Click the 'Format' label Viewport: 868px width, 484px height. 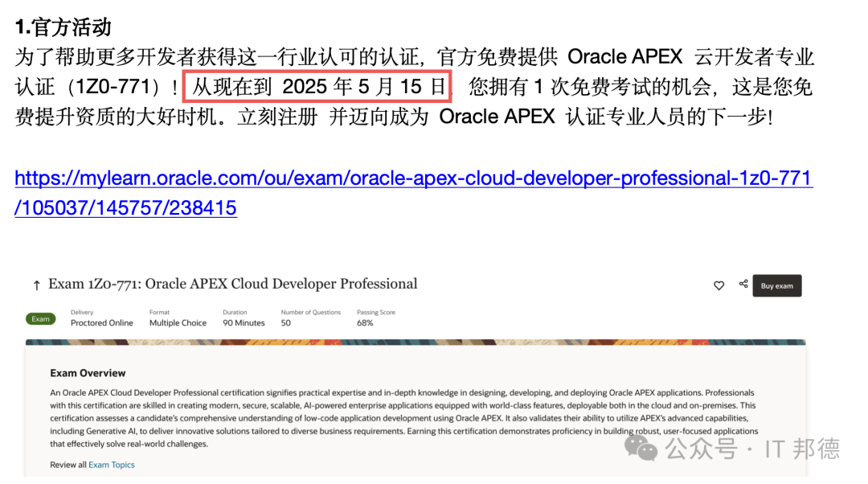click(x=159, y=312)
